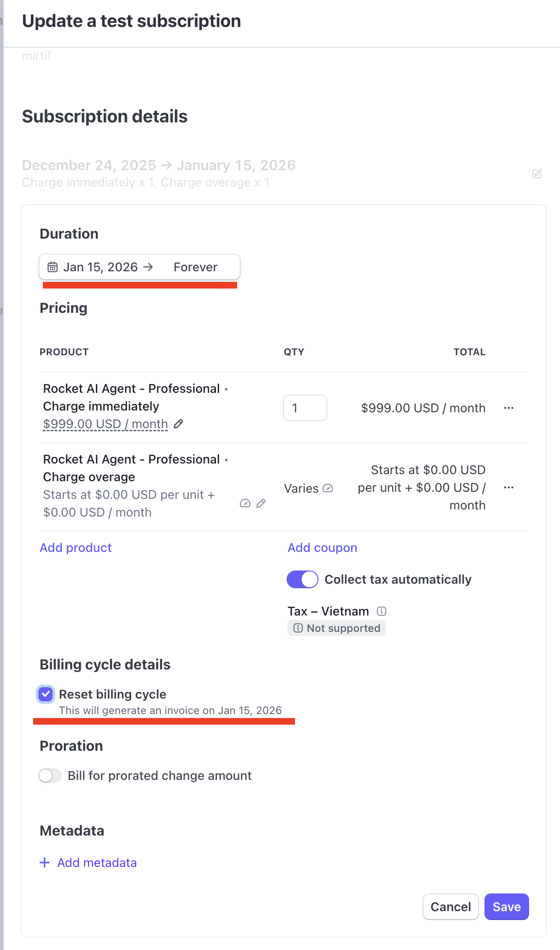Click the usage meter icon next to Varies
This screenshot has height=950, width=560.
tap(328, 488)
